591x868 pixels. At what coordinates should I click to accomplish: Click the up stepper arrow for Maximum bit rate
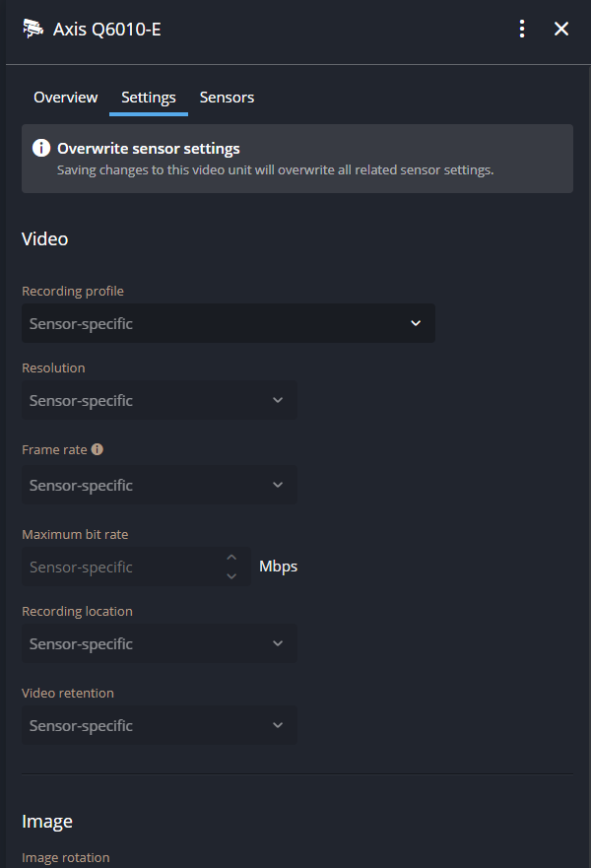pos(230,558)
